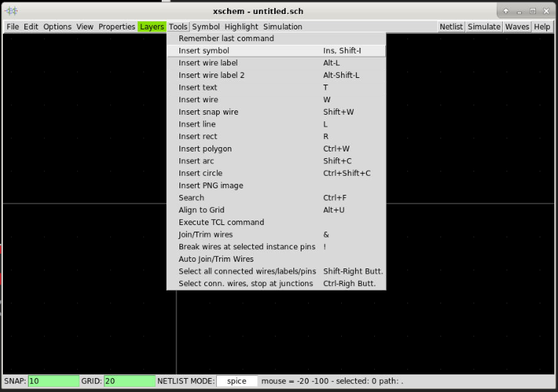Choose Break wires at selected instance pins
Screen dimensions: 558x392
pos(276,246)
